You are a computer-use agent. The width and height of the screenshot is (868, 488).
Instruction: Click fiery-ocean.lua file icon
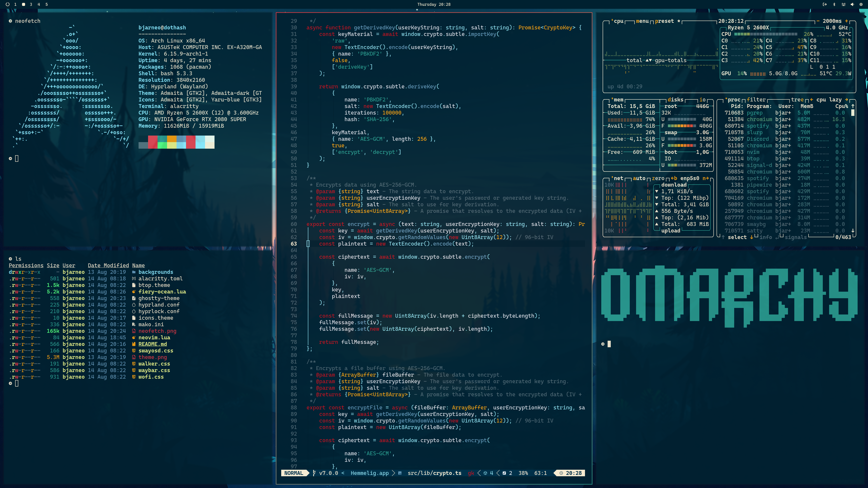[x=134, y=292]
